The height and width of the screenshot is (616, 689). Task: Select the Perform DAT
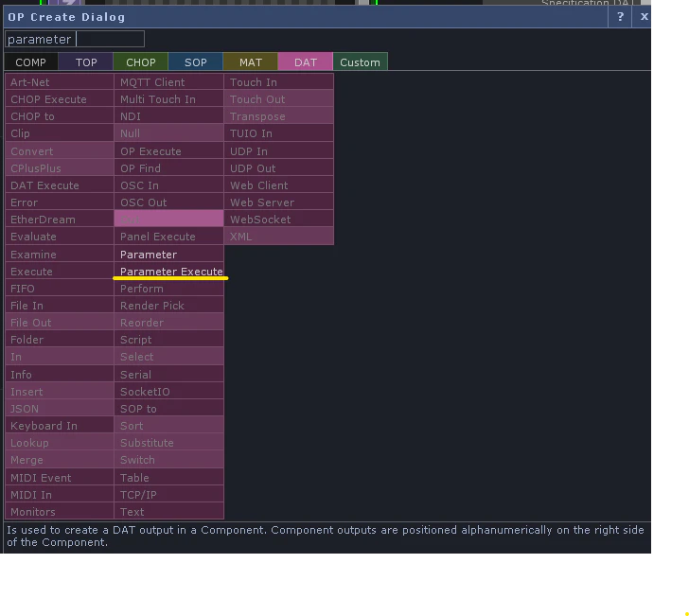[168, 289]
